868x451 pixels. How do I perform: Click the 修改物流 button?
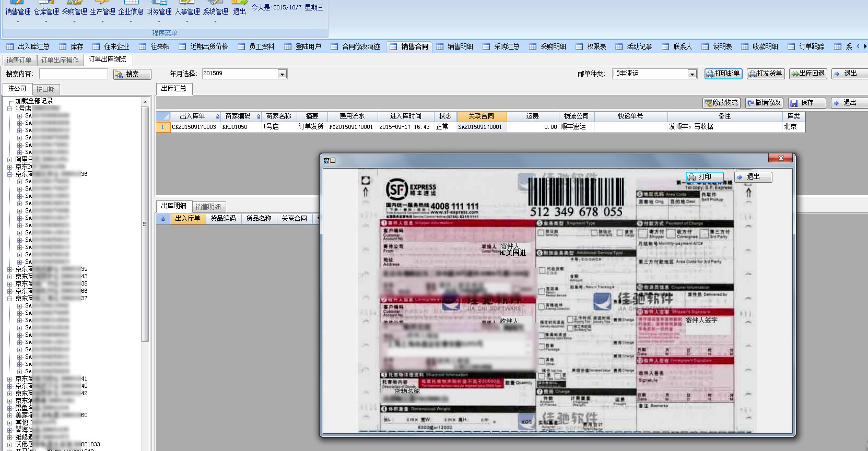pos(722,103)
